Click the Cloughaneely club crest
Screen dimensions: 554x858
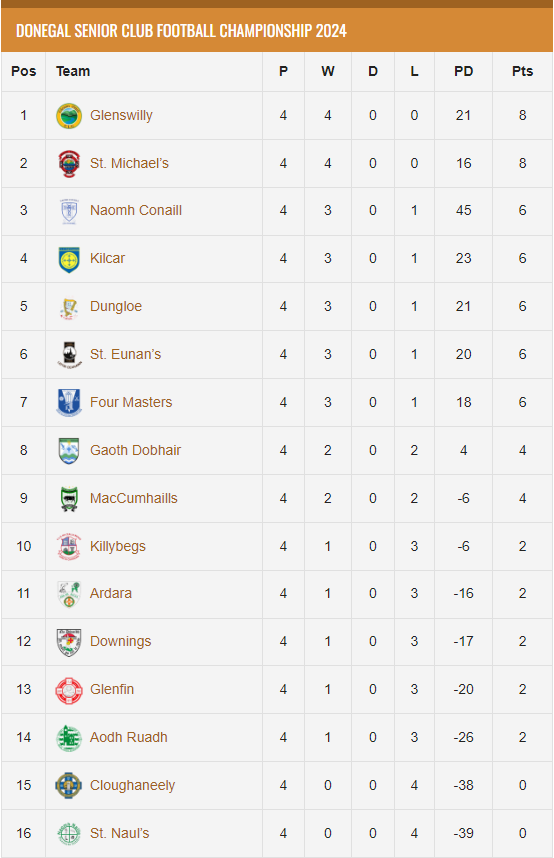click(x=69, y=786)
